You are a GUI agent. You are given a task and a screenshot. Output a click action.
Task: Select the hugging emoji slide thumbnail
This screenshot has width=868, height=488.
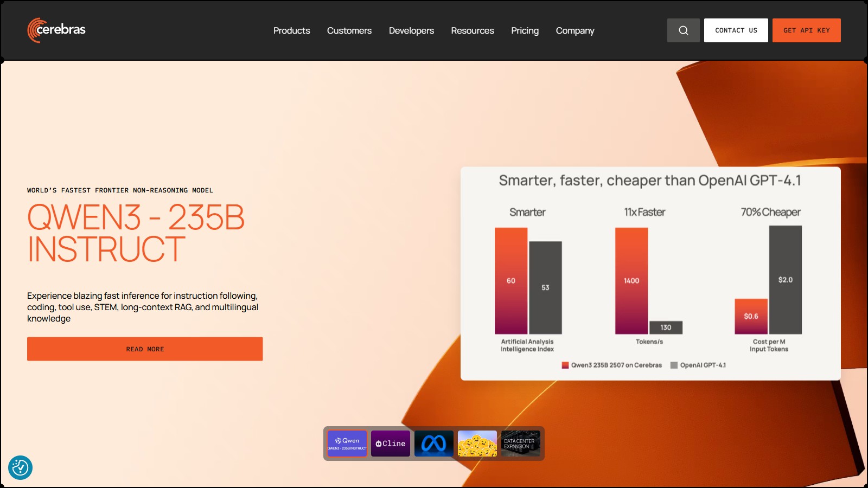tap(477, 444)
